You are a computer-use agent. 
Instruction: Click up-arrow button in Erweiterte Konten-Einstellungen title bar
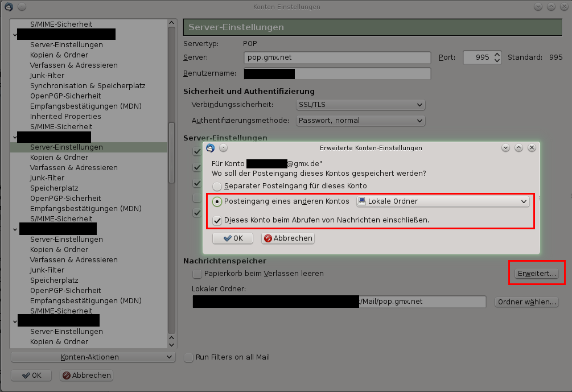coord(518,148)
